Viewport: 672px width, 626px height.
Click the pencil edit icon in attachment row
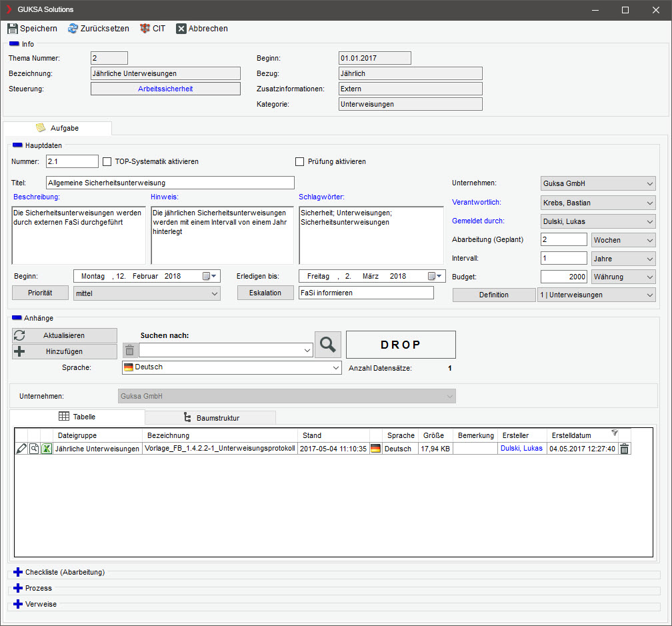21,449
